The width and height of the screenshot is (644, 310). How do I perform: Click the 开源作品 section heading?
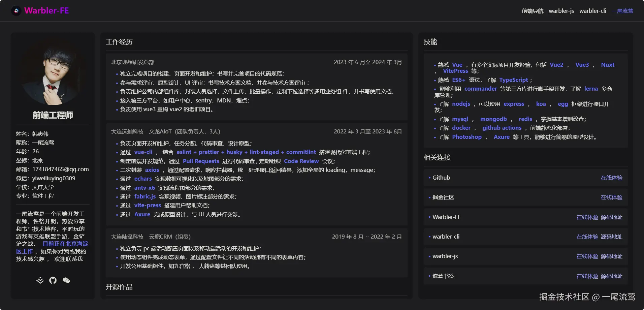point(119,287)
